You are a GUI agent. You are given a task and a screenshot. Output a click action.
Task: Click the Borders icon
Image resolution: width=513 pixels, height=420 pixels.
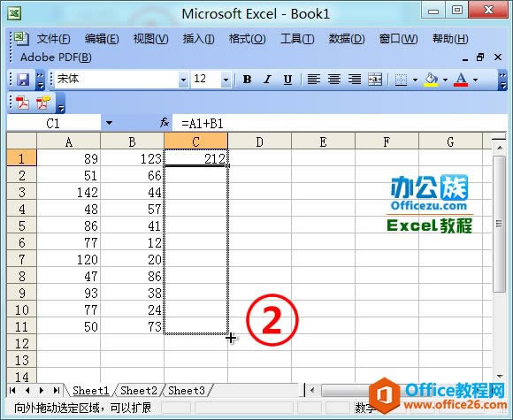click(401, 80)
